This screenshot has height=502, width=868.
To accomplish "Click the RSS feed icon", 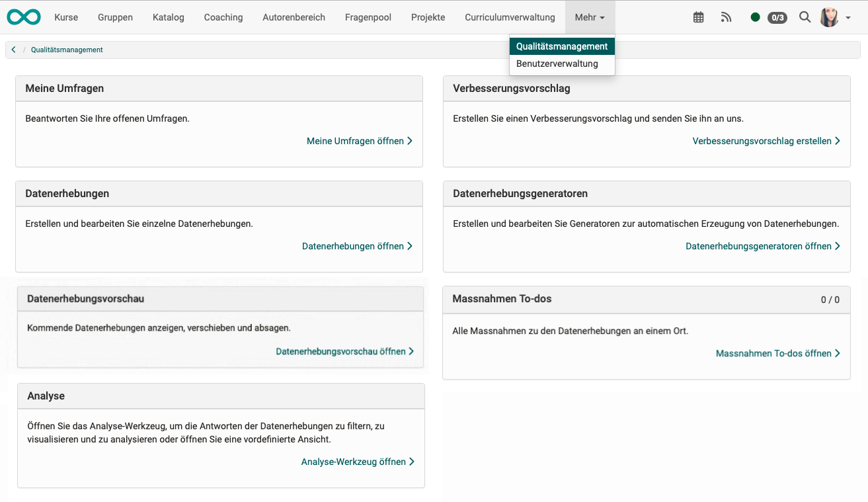I will tap(726, 17).
